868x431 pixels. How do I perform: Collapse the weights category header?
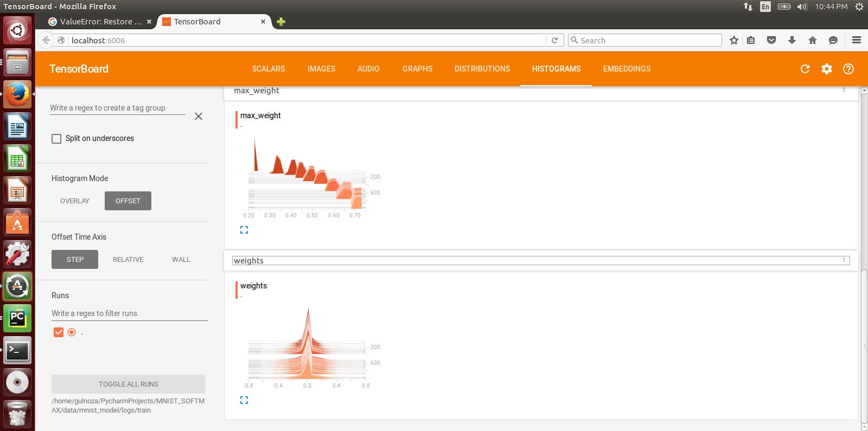coord(541,261)
